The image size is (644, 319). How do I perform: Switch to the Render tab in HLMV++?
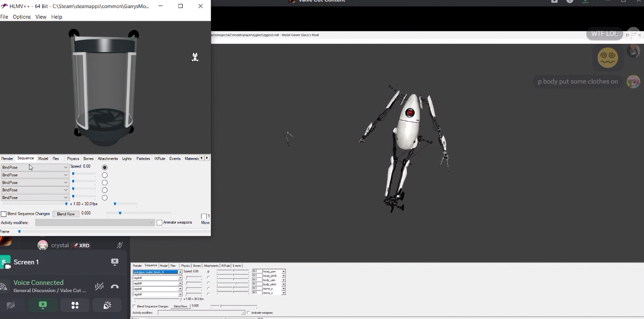coord(7,159)
